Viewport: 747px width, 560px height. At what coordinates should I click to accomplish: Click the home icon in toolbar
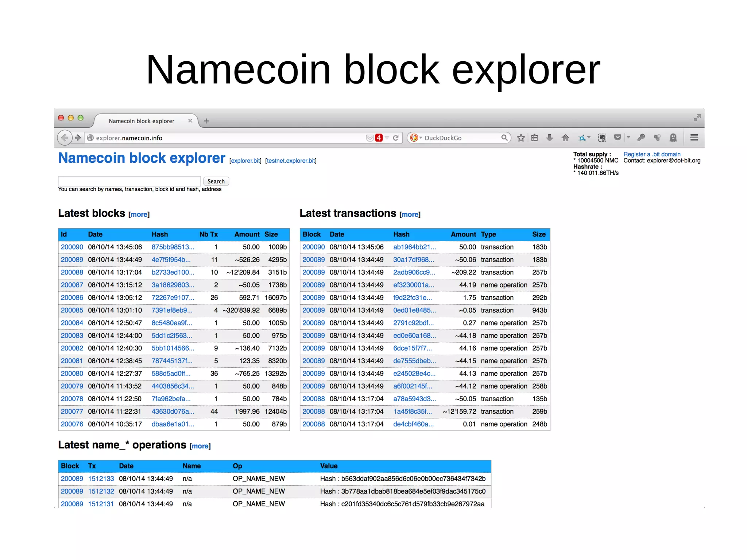pos(565,138)
